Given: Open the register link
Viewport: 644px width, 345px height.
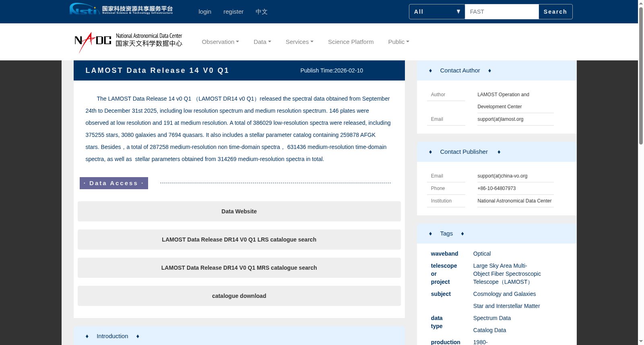Looking at the screenshot, I should point(233,12).
